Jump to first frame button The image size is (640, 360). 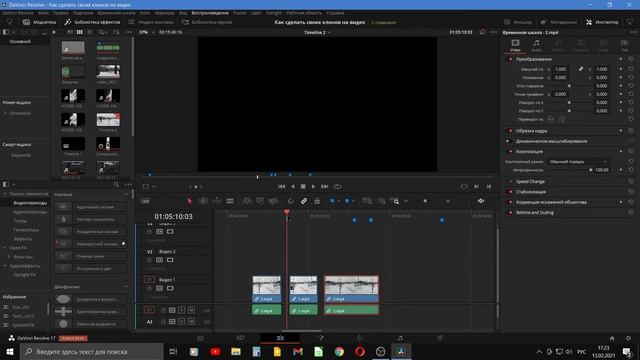282,186
